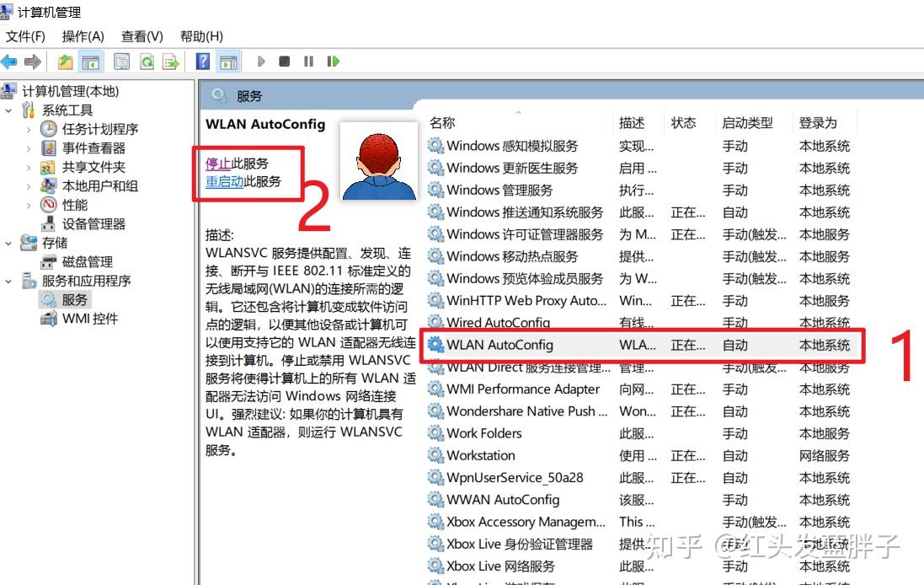Select Windows 推送通知系统服务 row
Image resolution: width=924 pixels, height=585 pixels.
pyautogui.click(x=643, y=212)
